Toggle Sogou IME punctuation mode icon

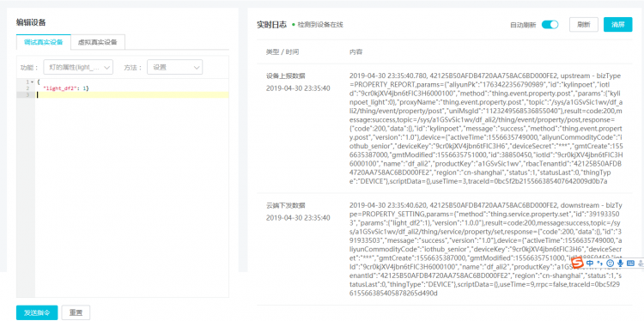(599, 263)
